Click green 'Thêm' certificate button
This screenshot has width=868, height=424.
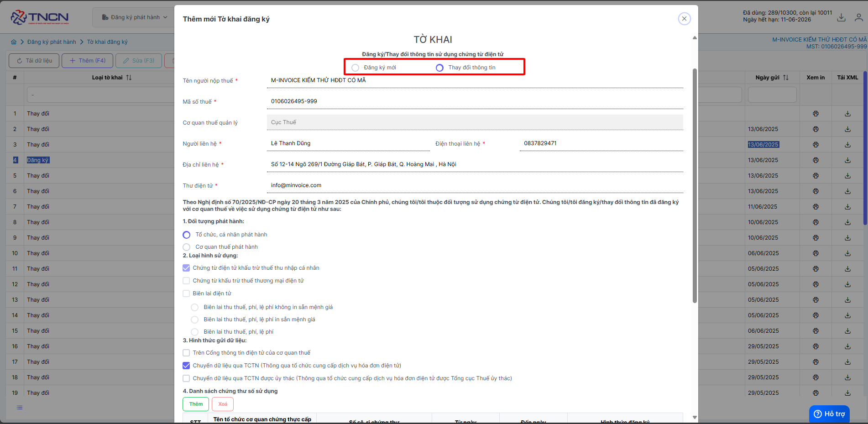click(196, 404)
